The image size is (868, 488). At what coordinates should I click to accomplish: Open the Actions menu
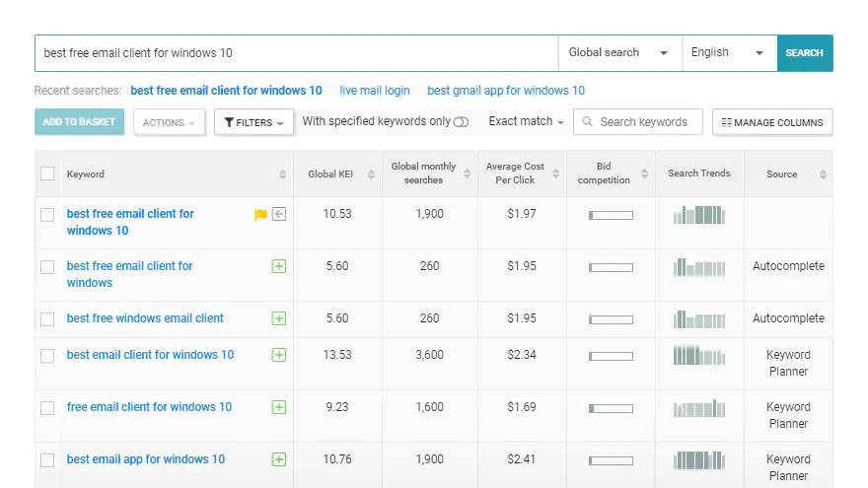point(169,122)
